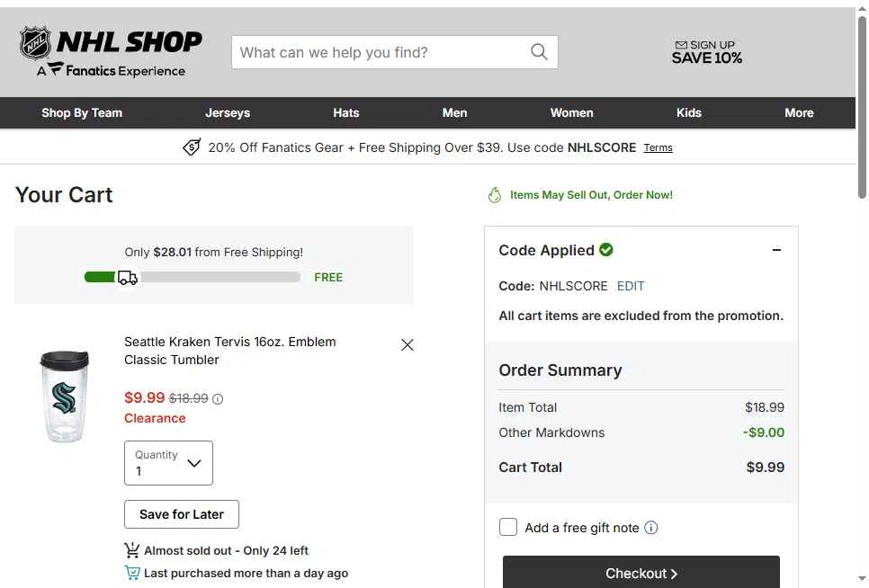Viewport: 869px width, 588px height.
Task: Open the More menu in navigation bar
Action: coord(799,113)
